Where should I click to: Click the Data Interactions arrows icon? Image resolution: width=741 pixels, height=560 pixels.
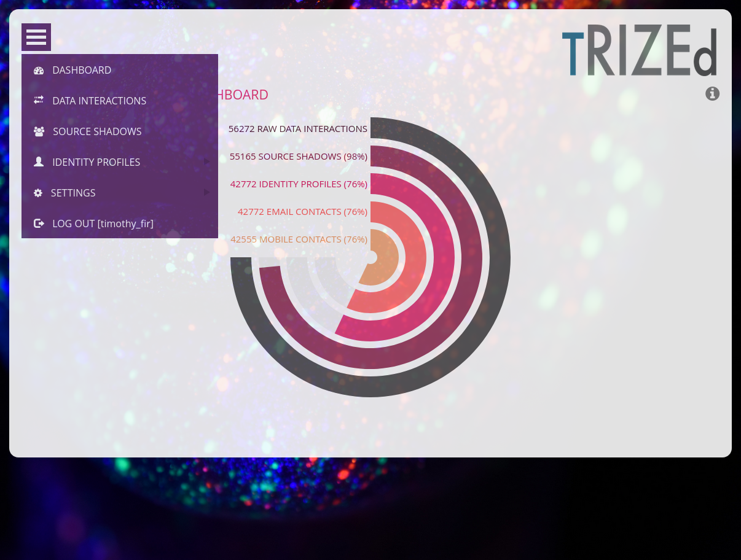pyautogui.click(x=39, y=100)
